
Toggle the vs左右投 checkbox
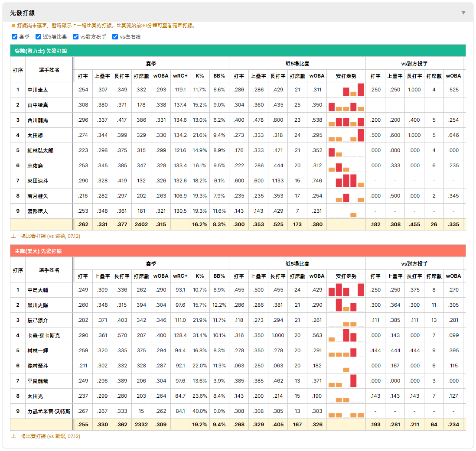coord(115,37)
